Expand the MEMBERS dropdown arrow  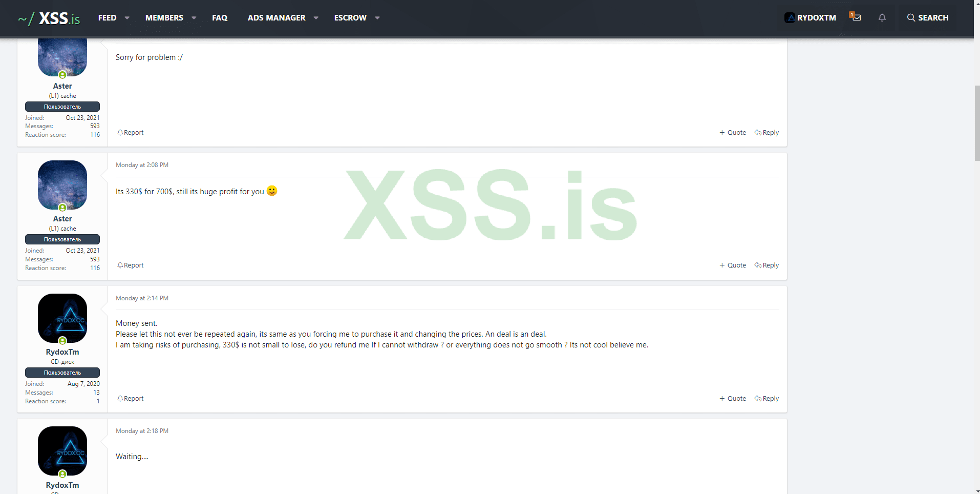[x=194, y=18]
